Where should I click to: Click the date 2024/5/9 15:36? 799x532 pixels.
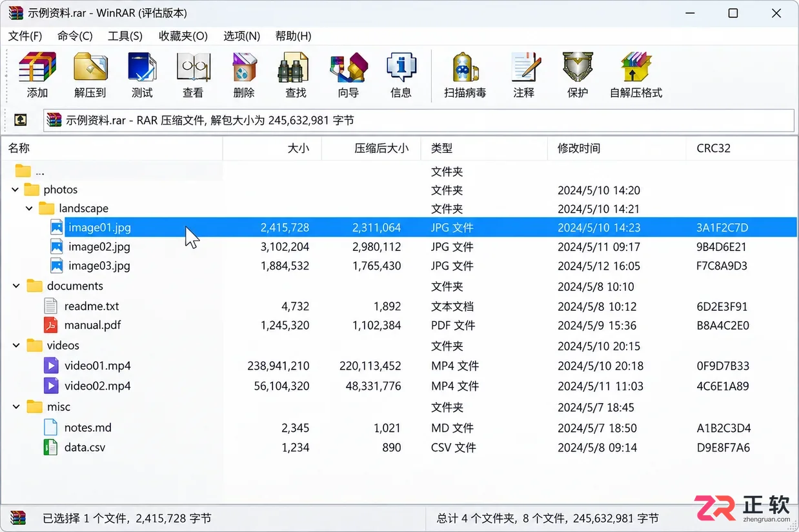597,326
